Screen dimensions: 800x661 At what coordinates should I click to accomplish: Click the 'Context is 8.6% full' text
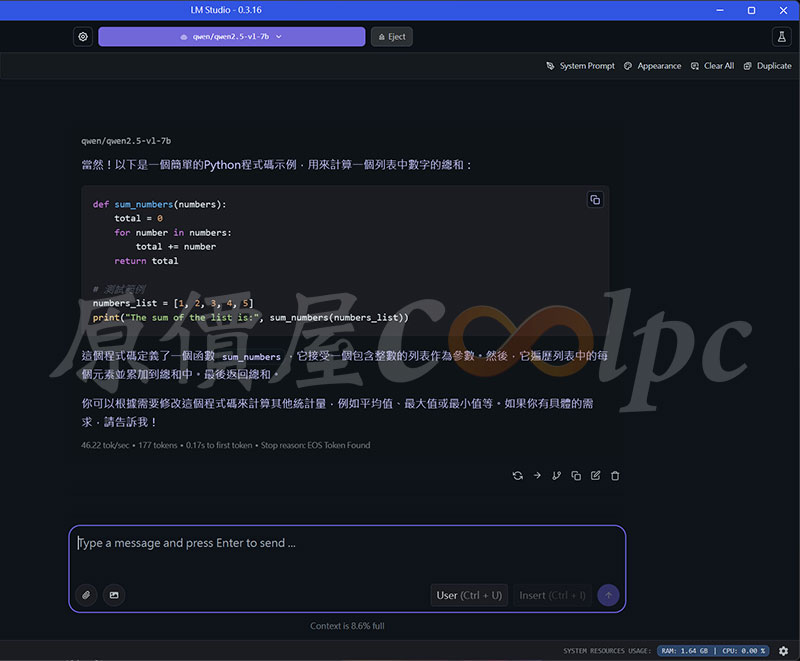(347, 626)
